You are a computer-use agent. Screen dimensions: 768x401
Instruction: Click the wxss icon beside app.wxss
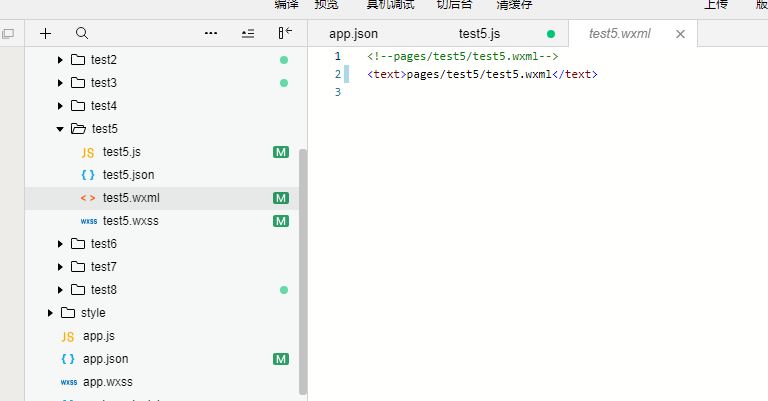coord(69,382)
